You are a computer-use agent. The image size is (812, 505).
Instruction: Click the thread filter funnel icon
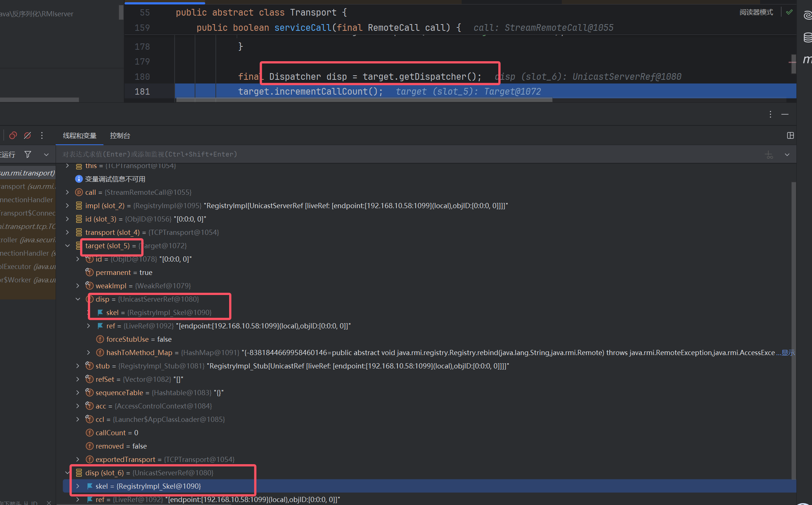click(28, 154)
